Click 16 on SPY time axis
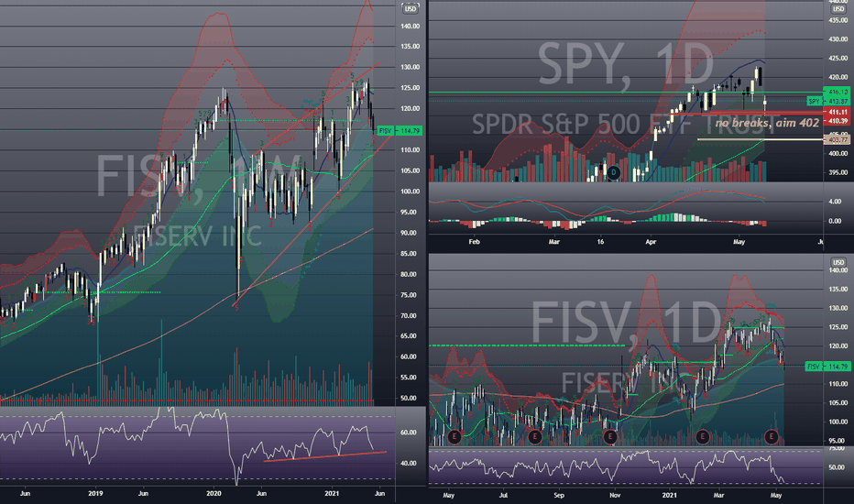 (x=601, y=241)
